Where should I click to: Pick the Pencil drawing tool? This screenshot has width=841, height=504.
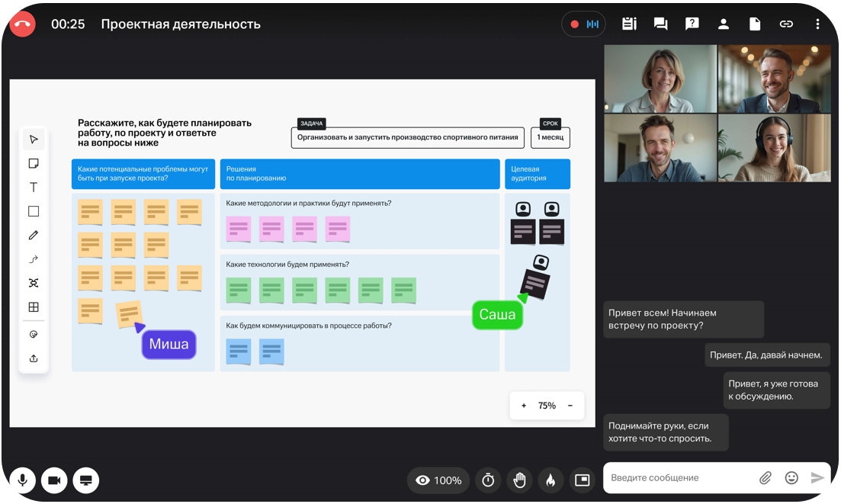click(34, 236)
